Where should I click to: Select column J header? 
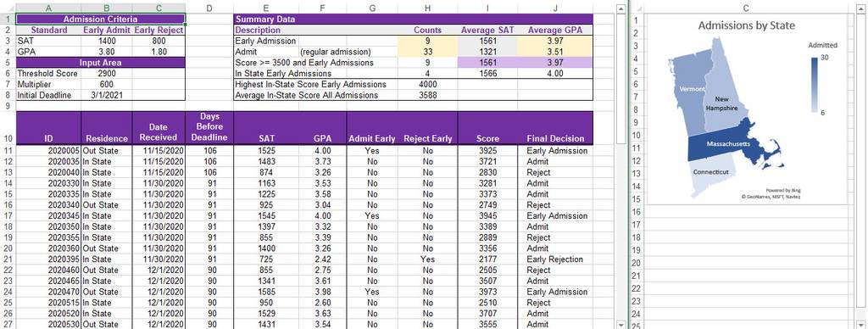click(555, 8)
